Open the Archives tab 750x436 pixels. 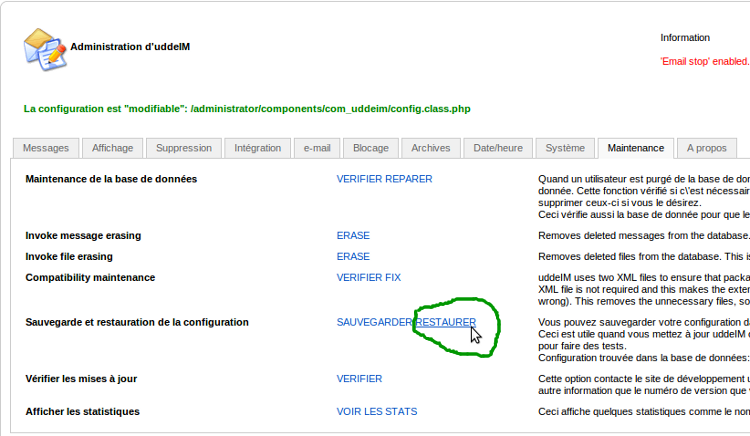click(430, 148)
